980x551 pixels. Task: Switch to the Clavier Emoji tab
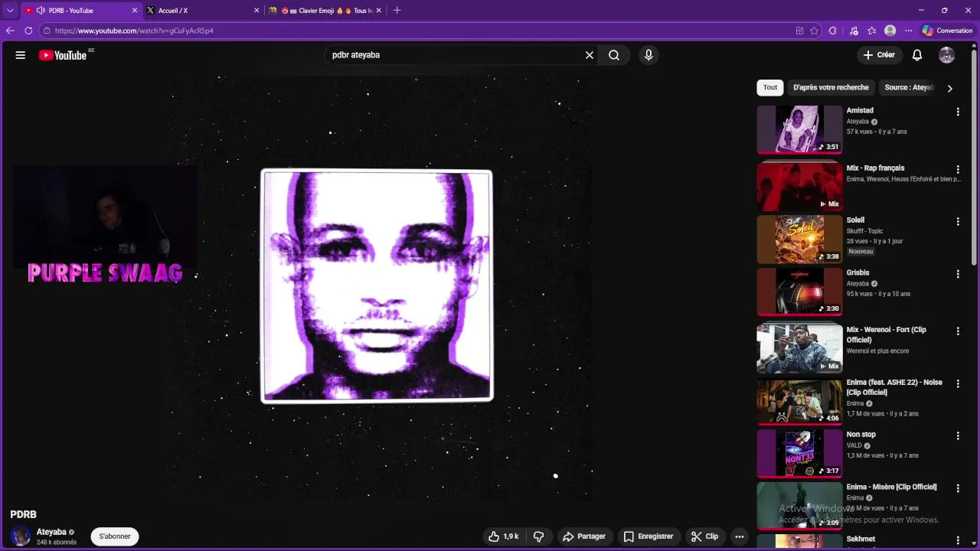[x=325, y=11]
